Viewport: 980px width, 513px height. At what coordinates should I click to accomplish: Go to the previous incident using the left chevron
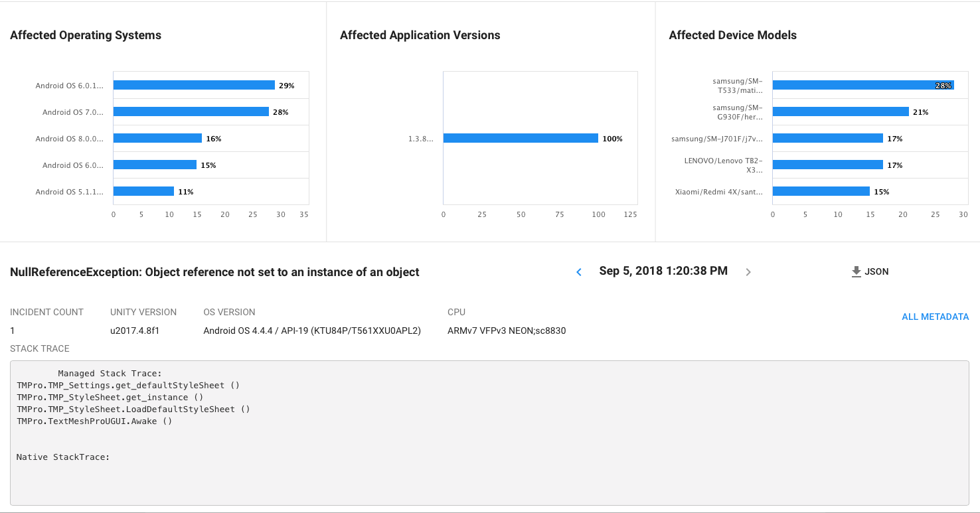click(x=579, y=272)
